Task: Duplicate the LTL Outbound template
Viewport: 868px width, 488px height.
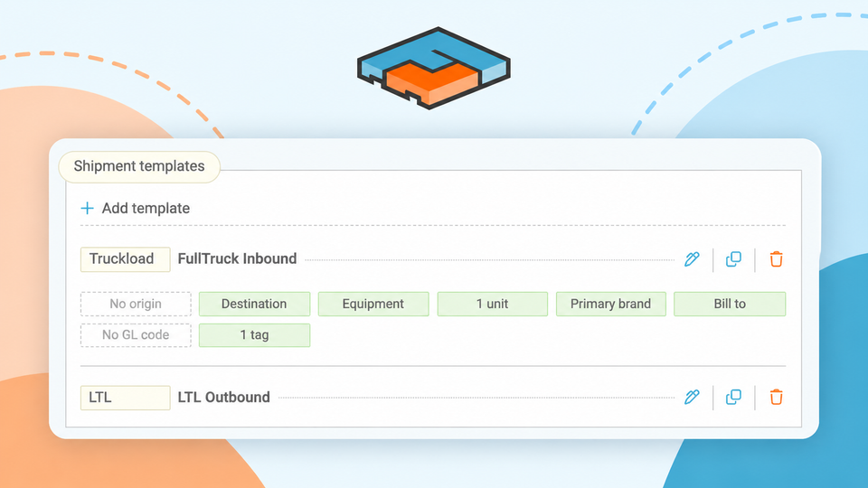Action: (x=733, y=397)
